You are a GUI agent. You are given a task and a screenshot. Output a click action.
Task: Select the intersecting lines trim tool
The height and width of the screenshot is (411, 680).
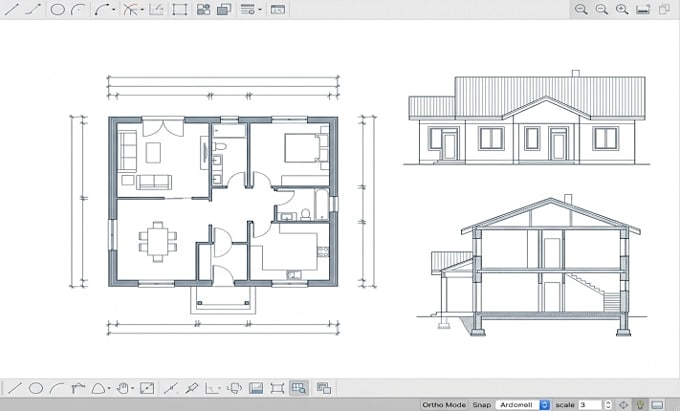[130, 9]
